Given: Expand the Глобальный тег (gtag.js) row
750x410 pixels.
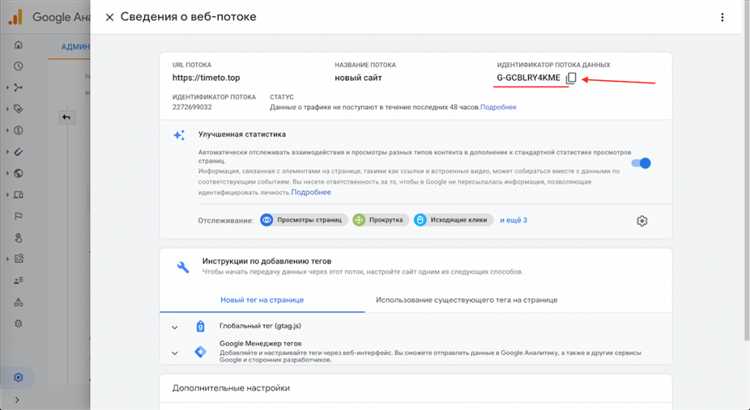Looking at the screenshot, I should click(x=416, y=326).
